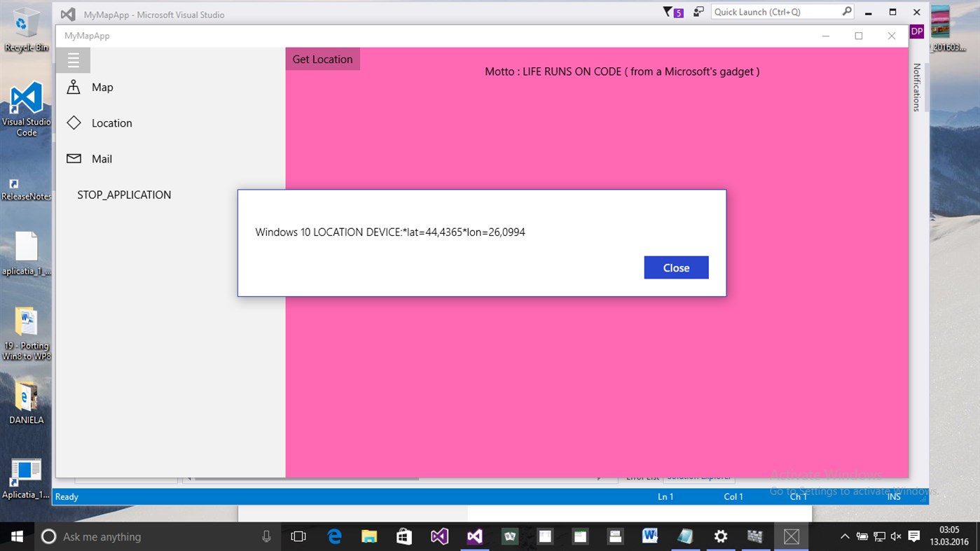This screenshot has width=980, height=551.
Task: Toggle the hamburger navigation menu
Action: pos(74,60)
